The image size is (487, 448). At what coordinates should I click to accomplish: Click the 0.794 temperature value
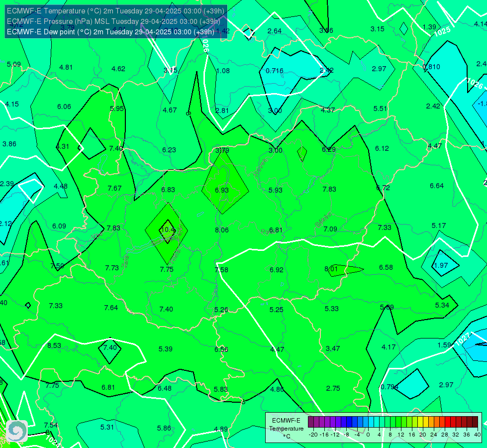coord(390,387)
